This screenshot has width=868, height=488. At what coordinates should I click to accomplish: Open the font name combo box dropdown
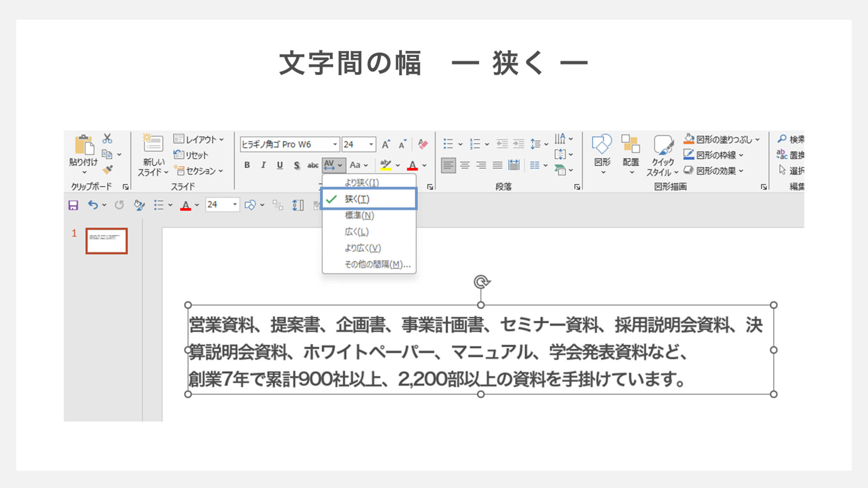pos(335,144)
